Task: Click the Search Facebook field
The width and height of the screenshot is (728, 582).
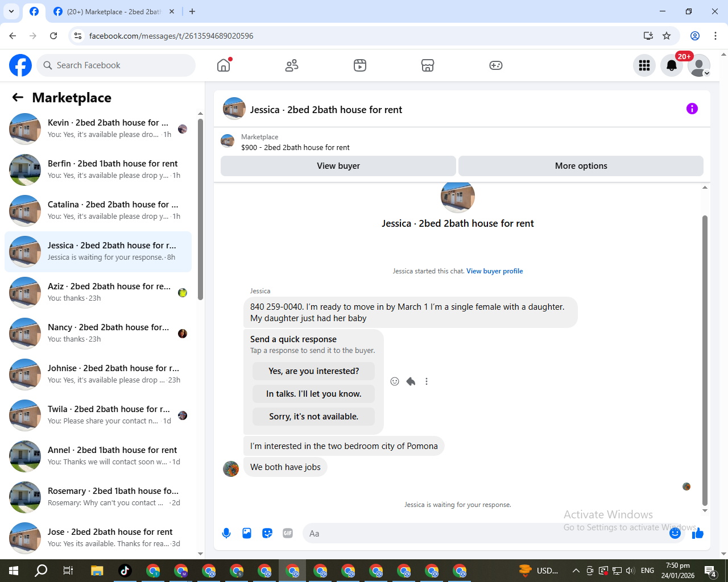Action: coord(116,65)
